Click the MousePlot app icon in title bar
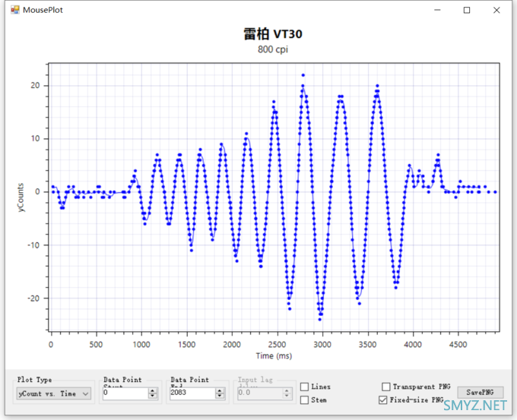The width and height of the screenshot is (517, 420). click(15, 10)
